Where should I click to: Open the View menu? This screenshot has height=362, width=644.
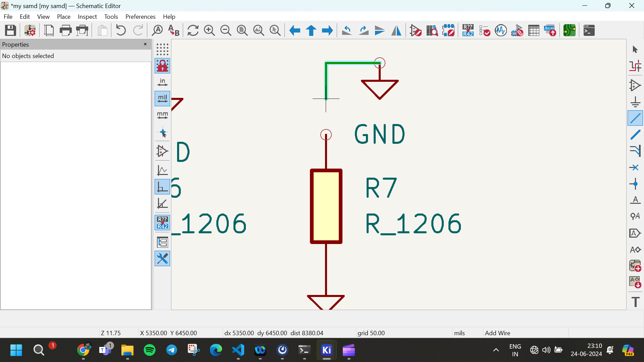(43, 16)
